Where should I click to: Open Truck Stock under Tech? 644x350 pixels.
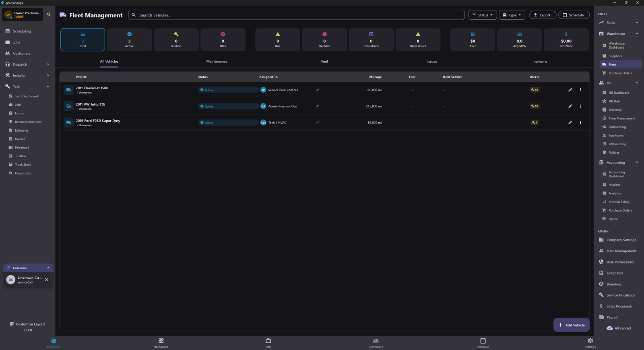point(23,165)
